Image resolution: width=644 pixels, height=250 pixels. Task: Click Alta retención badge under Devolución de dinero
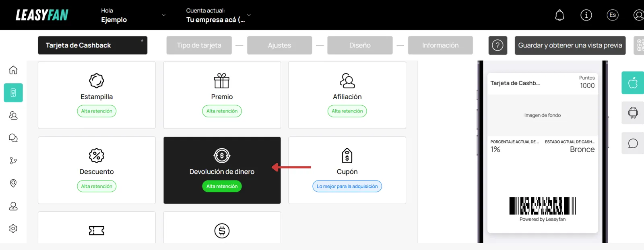click(222, 186)
